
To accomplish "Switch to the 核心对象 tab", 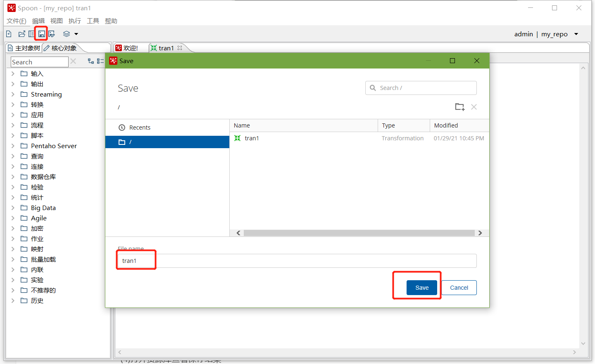I will (x=60, y=48).
